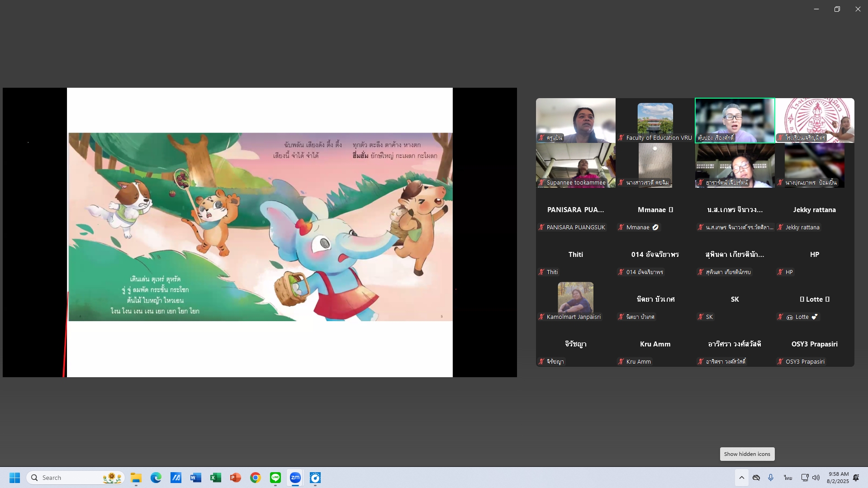Open Zoom from the taskbar
Screen dimensions: 868x488
pos(295,478)
